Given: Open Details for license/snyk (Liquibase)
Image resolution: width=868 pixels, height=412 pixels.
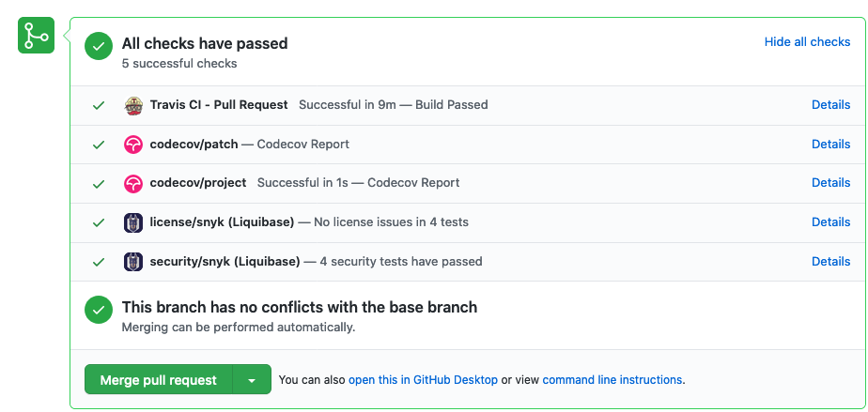Looking at the screenshot, I should pos(831,221).
